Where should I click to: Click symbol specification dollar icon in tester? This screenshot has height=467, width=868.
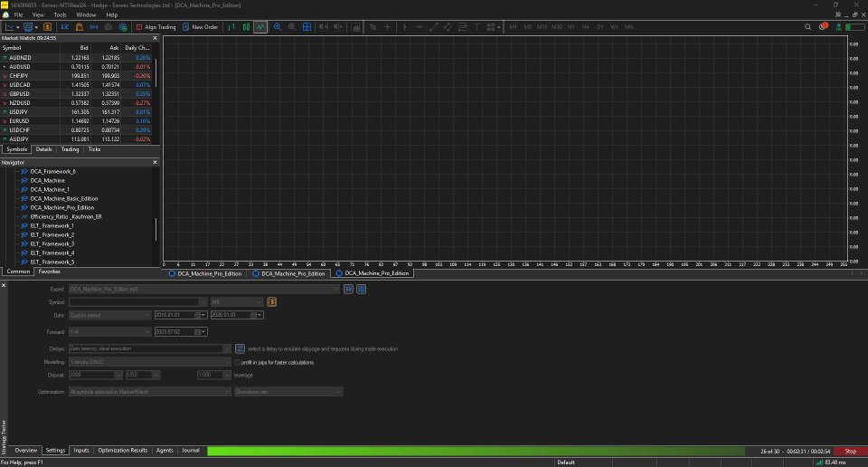[272, 302]
